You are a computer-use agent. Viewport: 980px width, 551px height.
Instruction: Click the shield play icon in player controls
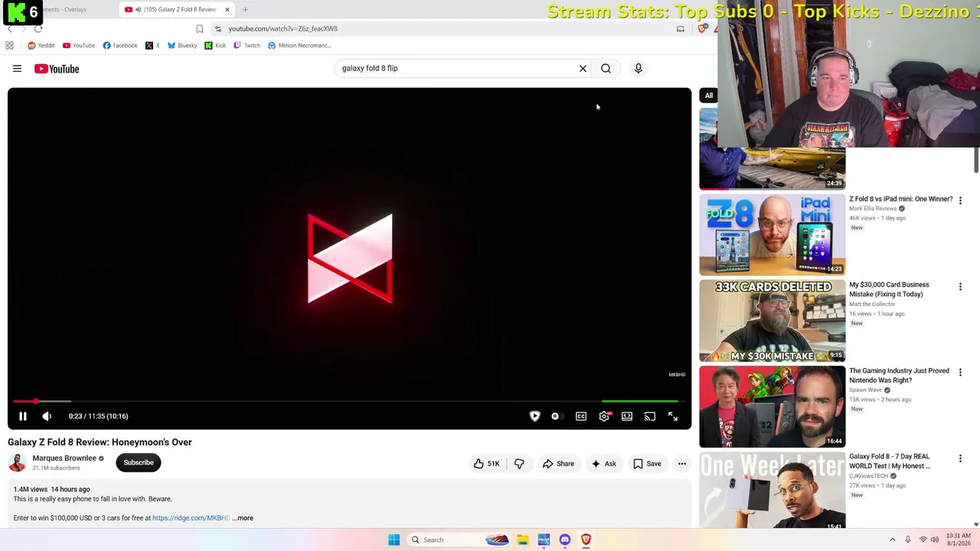coord(534,416)
